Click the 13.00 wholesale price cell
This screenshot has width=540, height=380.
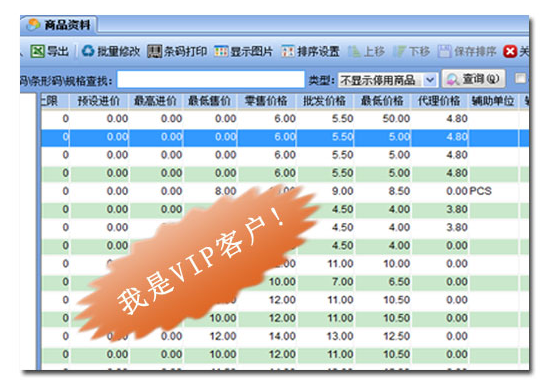coord(340,336)
